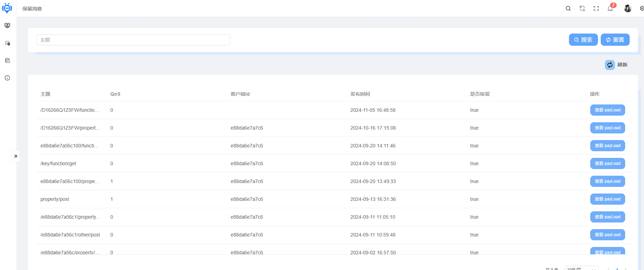Focus the 主题 search input field
The image size is (644, 270).
133,40
